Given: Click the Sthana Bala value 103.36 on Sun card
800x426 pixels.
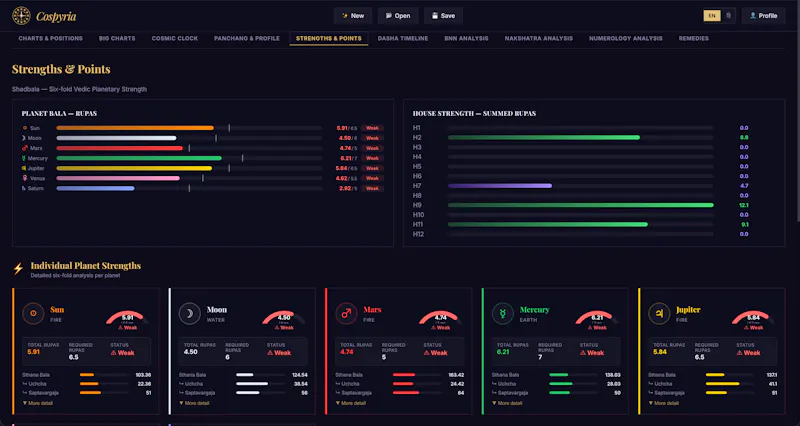Looking at the screenshot, I should click(143, 375).
